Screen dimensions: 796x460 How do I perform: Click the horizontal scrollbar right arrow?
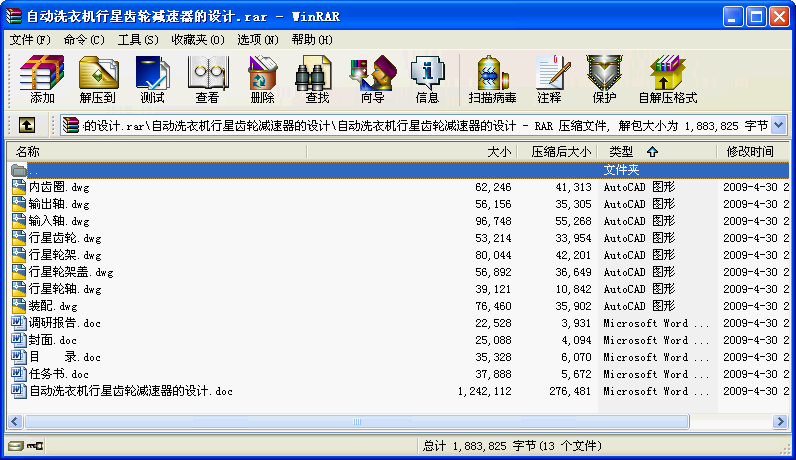pos(780,421)
